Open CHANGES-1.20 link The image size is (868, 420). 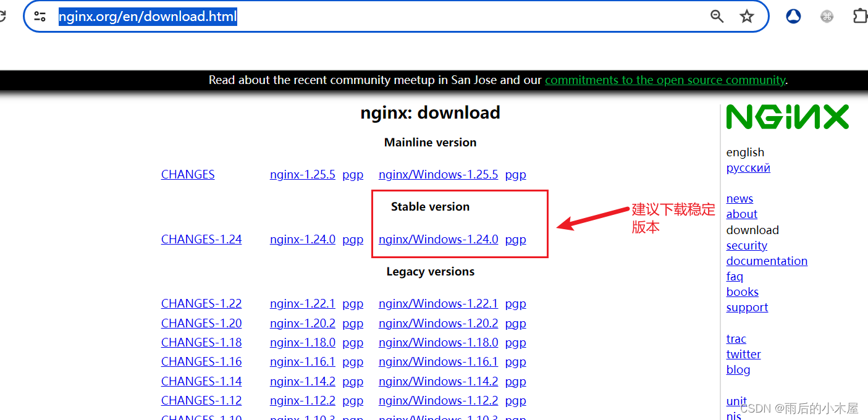(x=201, y=324)
